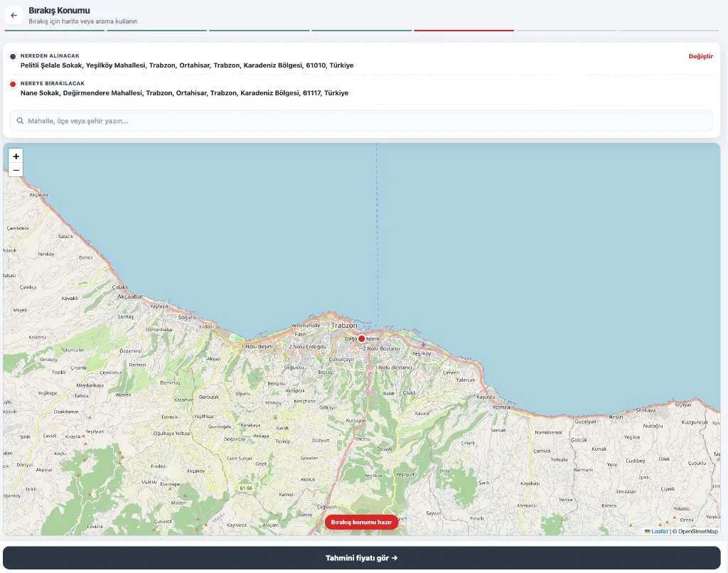Click the Yalıncak label on the map

tap(465, 380)
